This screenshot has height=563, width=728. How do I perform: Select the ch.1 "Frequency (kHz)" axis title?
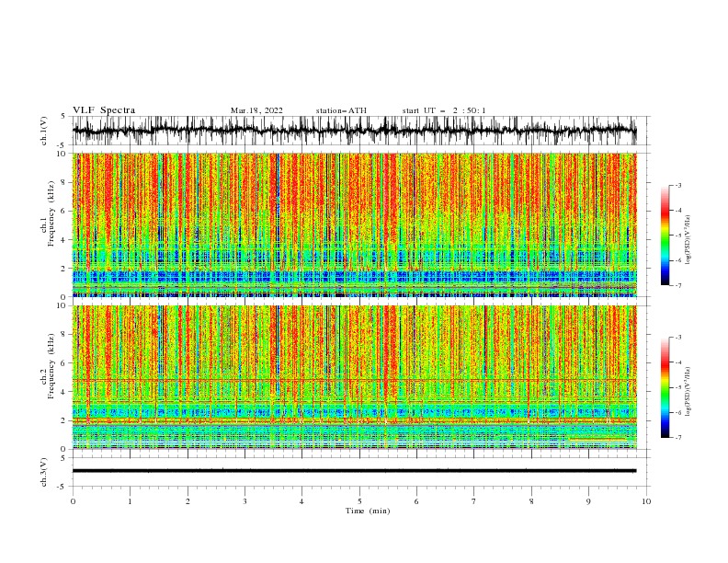[x=51, y=213]
